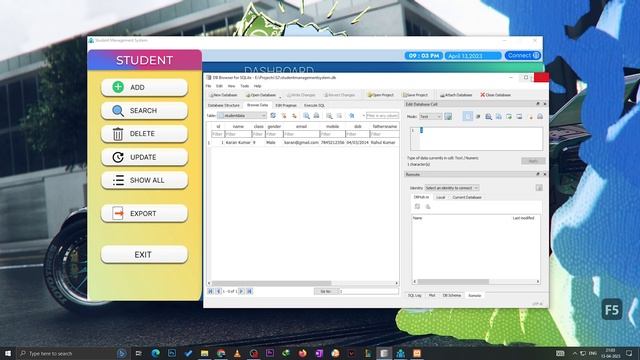Click Write Changes toolbar button
The height and width of the screenshot is (360, 640).
point(301,95)
